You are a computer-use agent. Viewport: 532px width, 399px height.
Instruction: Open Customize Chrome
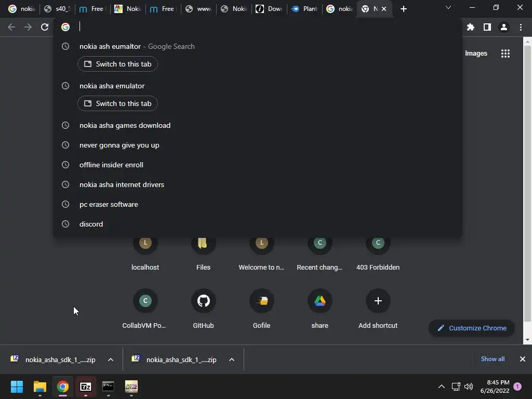pyautogui.click(x=472, y=328)
